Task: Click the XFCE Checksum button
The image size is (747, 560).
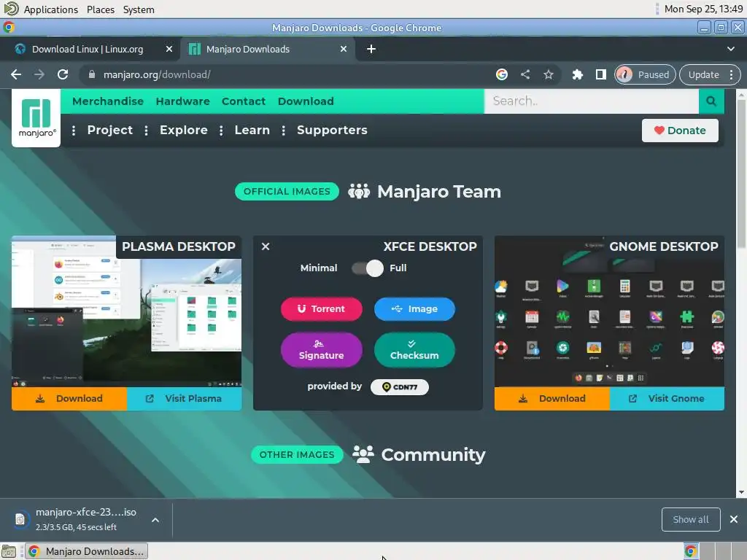Action: [414, 350]
